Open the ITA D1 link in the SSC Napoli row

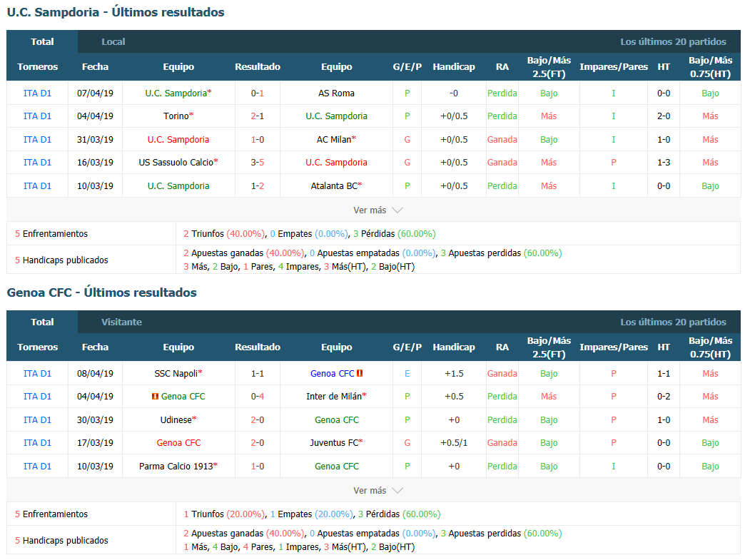tap(38, 373)
